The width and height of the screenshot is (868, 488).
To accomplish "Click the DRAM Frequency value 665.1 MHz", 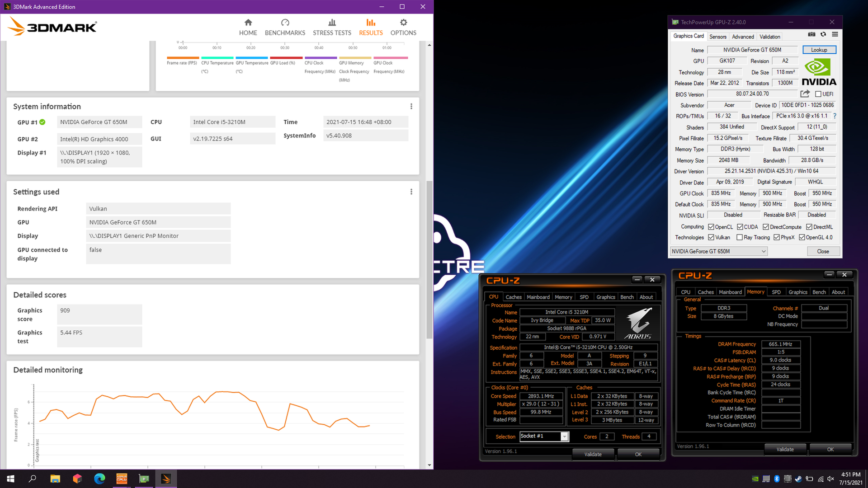I will coord(781,344).
